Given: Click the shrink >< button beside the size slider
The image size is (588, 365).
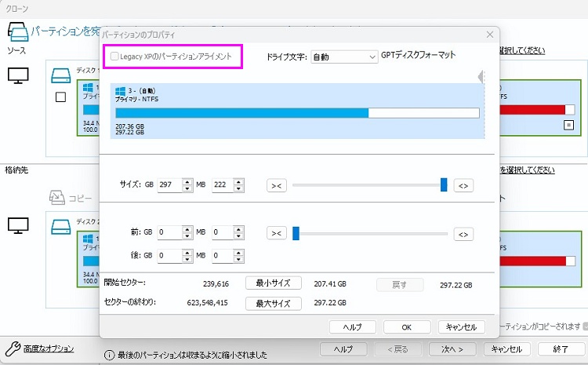Looking at the screenshot, I should point(276,186).
